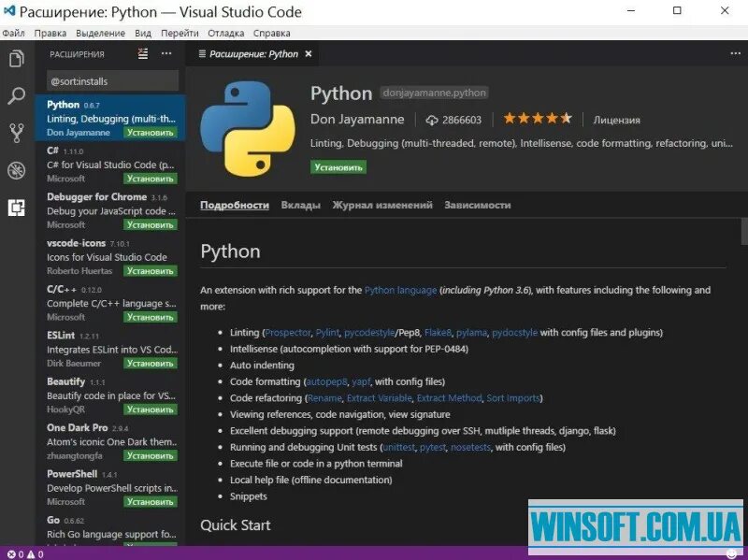
Task: Select Debugger for Chrome list entry title
Action: point(96,197)
